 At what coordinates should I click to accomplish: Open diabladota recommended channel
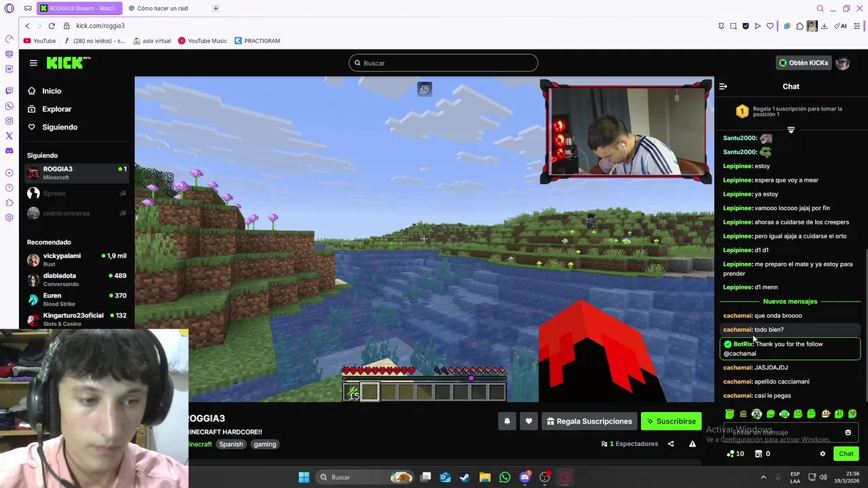click(x=77, y=279)
